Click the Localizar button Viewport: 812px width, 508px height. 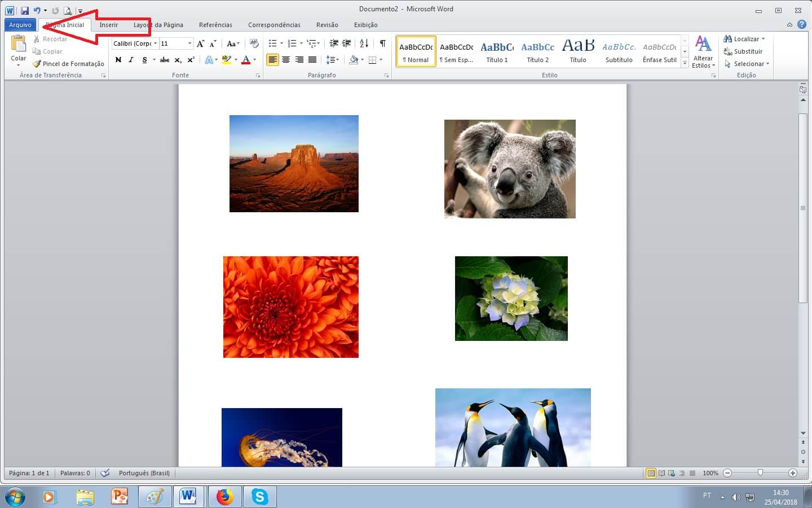(x=744, y=39)
